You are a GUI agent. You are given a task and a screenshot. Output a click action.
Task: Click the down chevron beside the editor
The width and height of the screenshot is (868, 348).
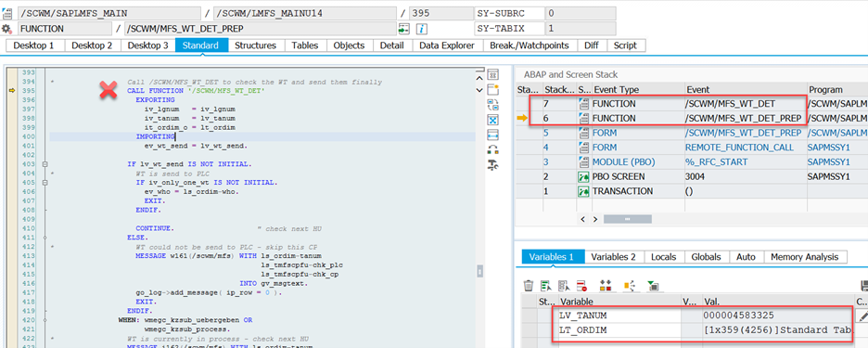pyautogui.click(x=480, y=90)
